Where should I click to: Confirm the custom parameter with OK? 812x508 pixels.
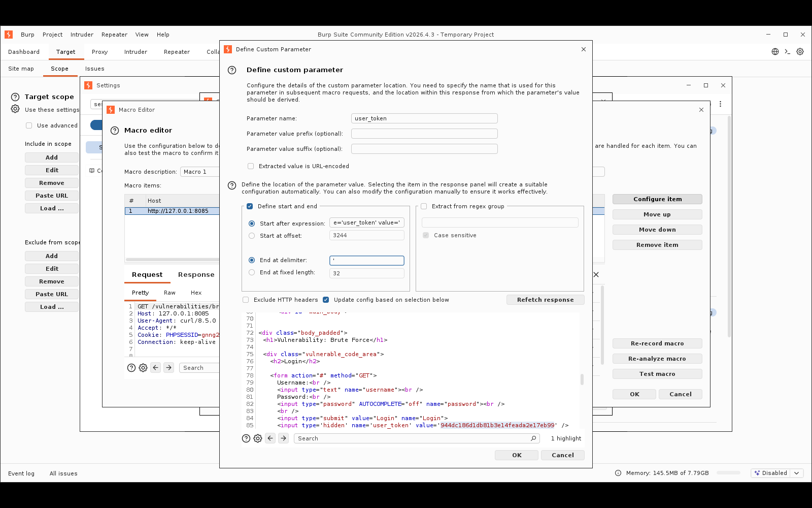517,455
